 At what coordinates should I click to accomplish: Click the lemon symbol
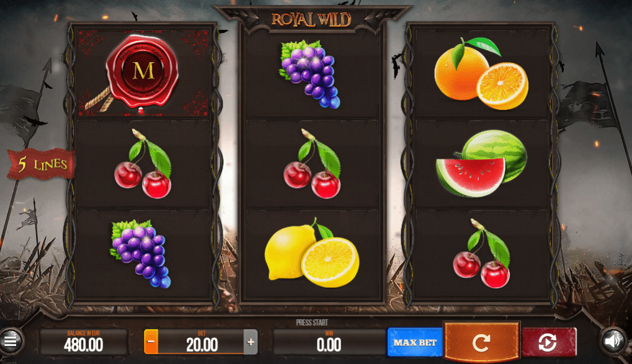311,253
